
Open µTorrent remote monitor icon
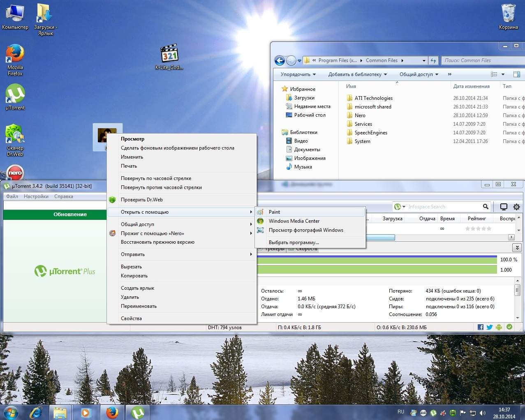504,207
